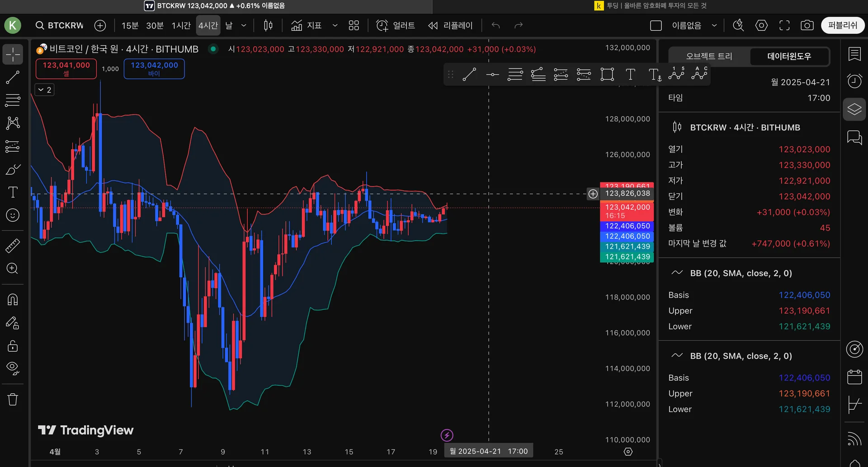Viewport: 868px width, 467px height.
Task: Open the pattern drawing tools
Action: point(13,123)
